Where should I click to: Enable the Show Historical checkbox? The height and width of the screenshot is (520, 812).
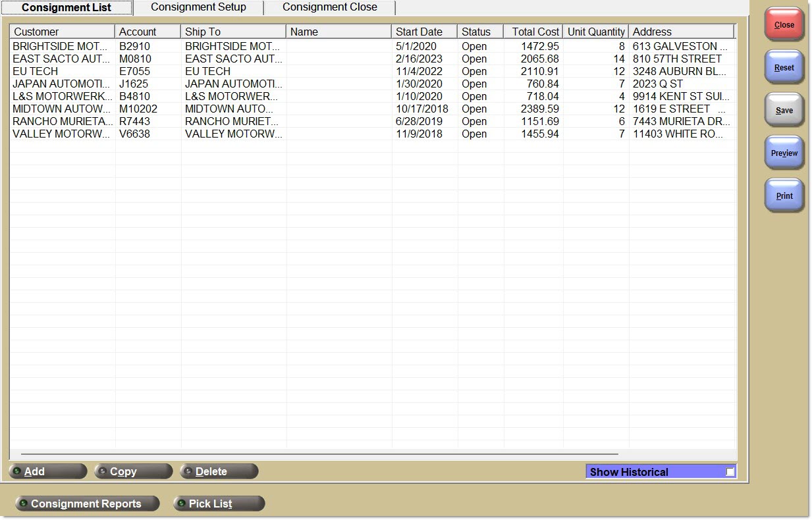click(x=730, y=472)
